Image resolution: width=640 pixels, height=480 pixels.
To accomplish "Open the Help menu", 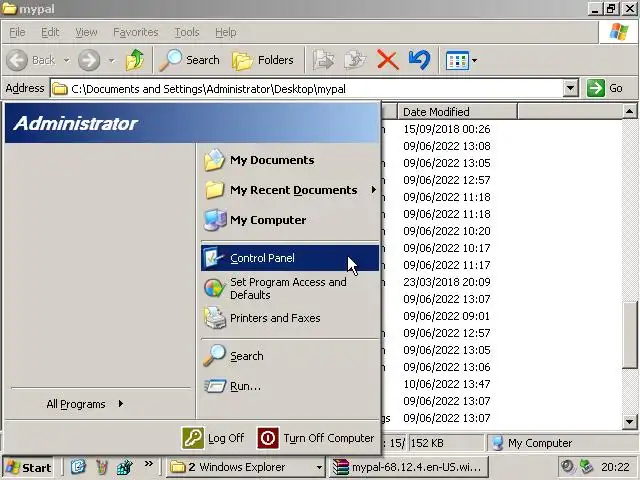I will pyautogui.click(x=226, y=32).
